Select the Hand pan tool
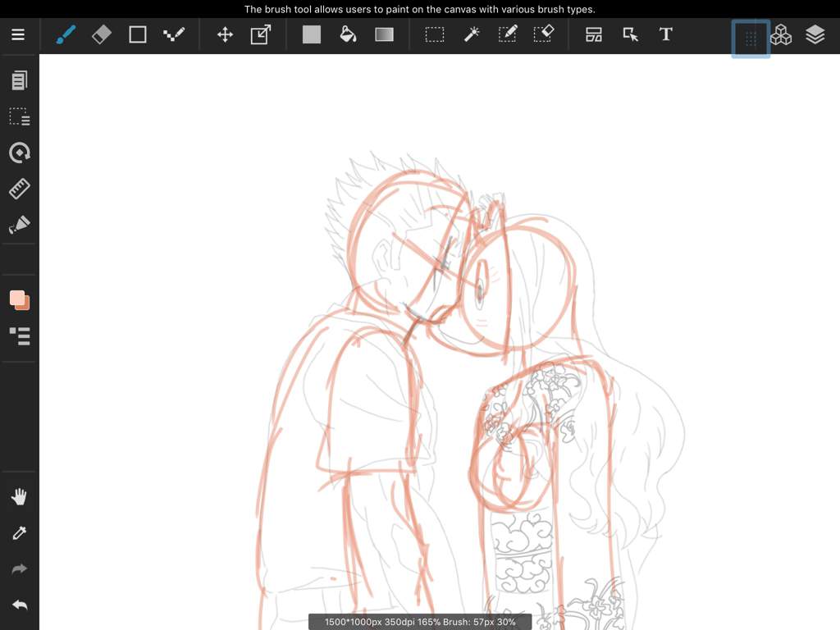The height and width of the screenshot is (630, 840). 20,496
